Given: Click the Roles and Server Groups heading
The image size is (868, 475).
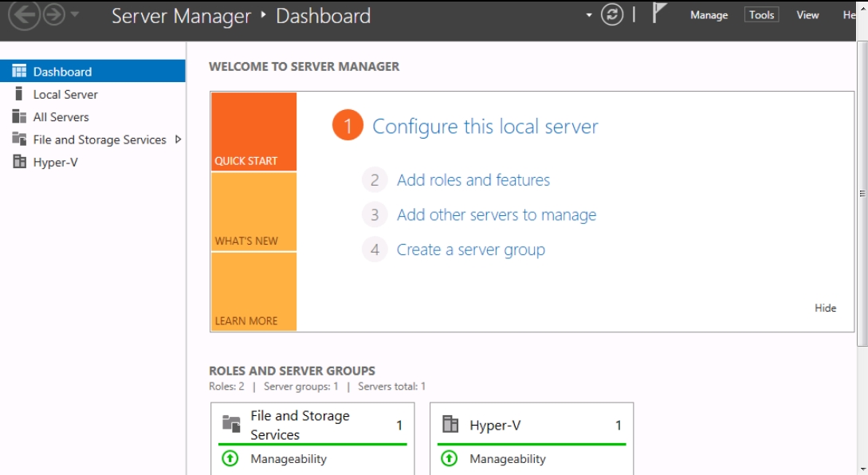Looking at the screenshot, I should [x=292, y=371].
